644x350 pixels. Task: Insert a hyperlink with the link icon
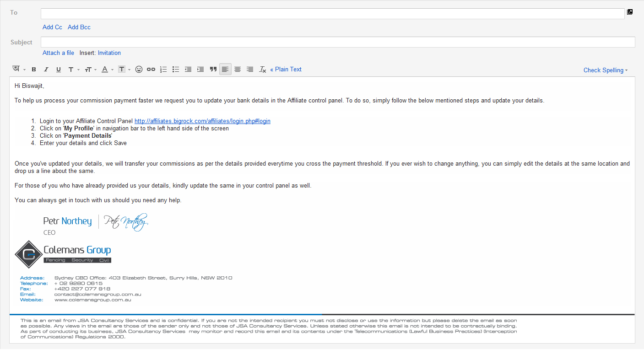coord(151,70)
